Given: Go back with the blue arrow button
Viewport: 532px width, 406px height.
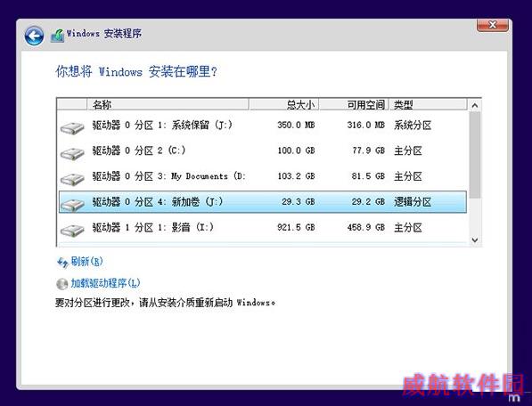Looking at the screenshot, I should tap(34, 36).
